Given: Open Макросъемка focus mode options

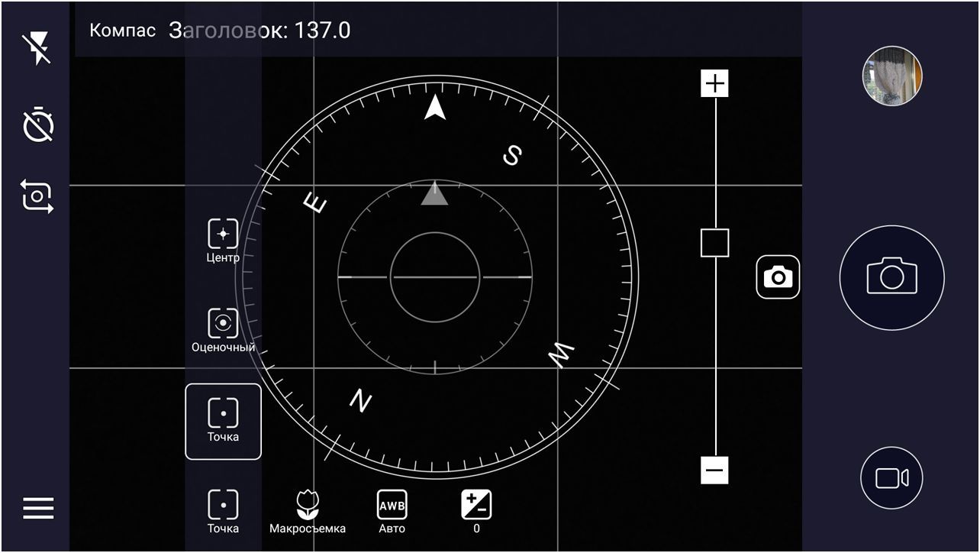Looking at the screenshot, I should click(308, 511).
